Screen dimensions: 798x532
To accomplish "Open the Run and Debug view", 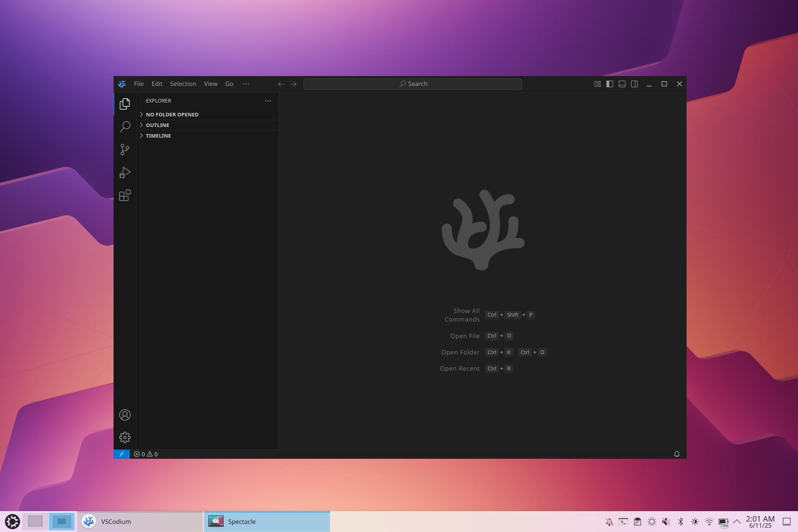I will pos(125,172).
